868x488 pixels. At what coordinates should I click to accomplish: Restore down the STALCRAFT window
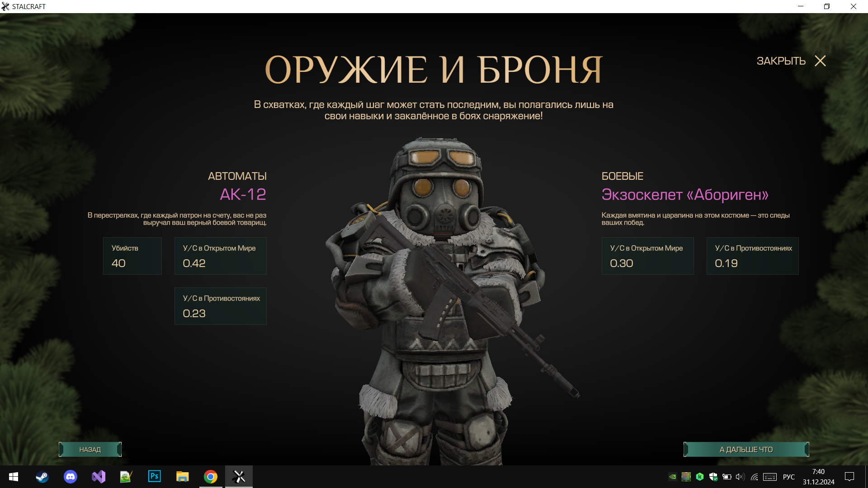pyautogui.click(x=827, y=6)
